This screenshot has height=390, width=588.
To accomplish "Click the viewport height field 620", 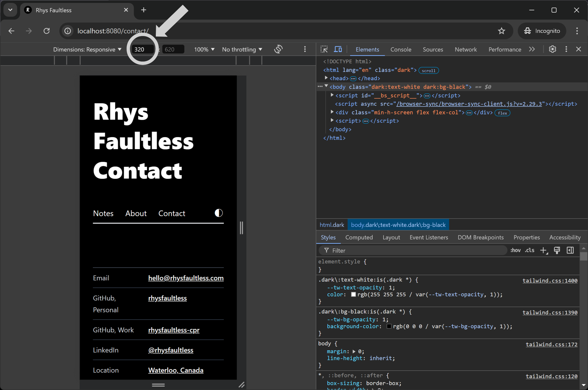I will pos(173,49).
